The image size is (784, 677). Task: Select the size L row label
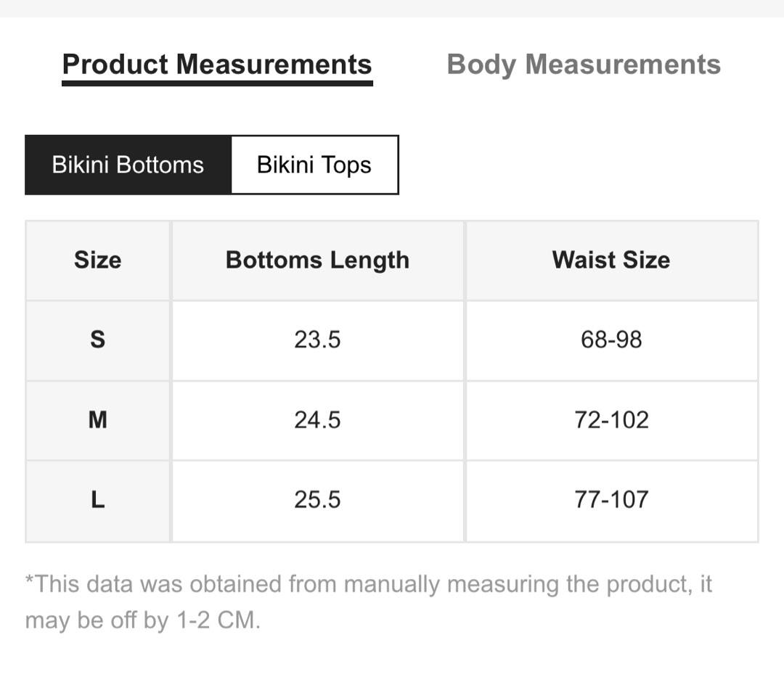click(x=98, y=501)
